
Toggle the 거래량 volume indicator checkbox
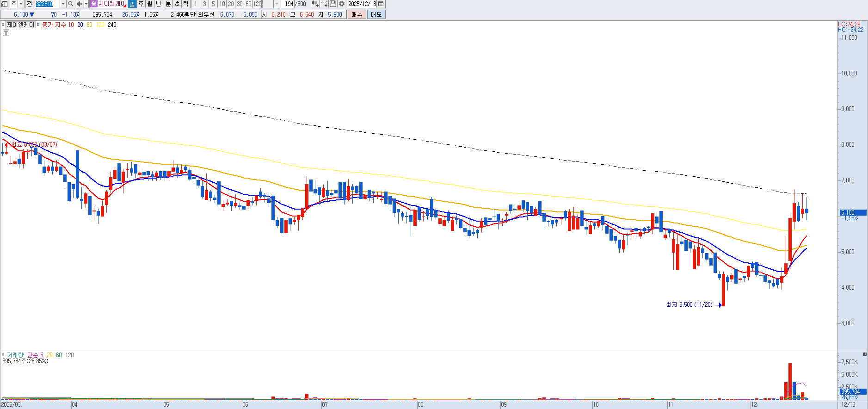(3, 355)
